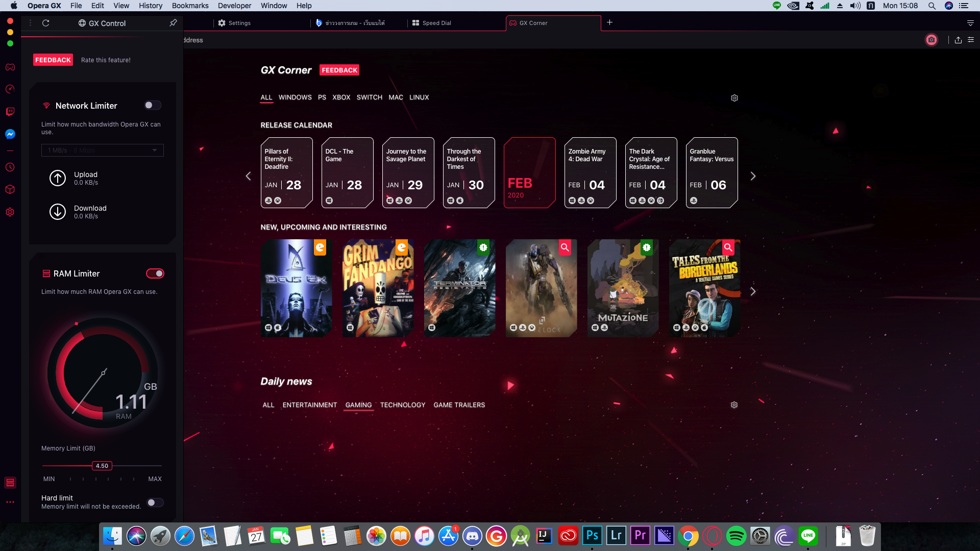
Task: Open Daily news settings gear
Action: point(734,405)
